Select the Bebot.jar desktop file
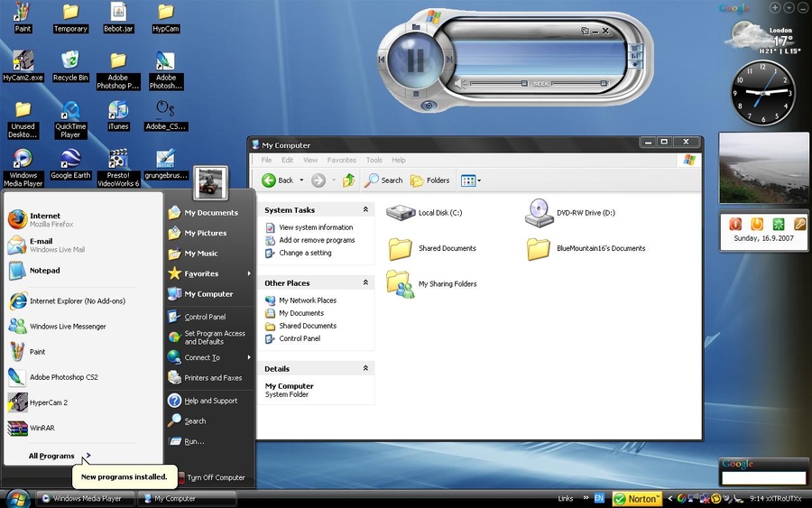Viewport: 812px width, 508px height. (x=118, y=17)
